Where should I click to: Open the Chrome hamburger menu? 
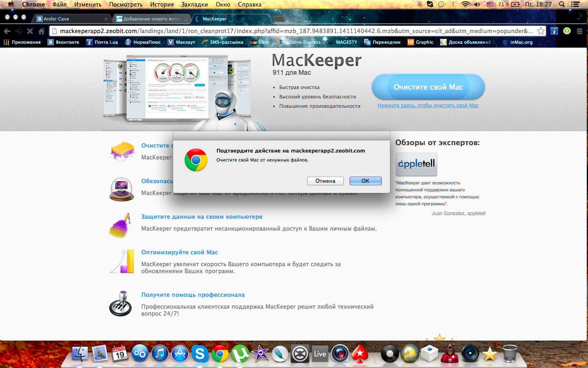coord(579,31)
